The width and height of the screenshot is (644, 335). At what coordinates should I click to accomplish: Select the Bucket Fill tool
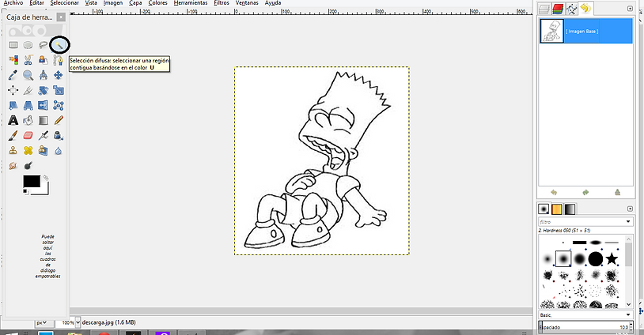click(x=28, y=120)
